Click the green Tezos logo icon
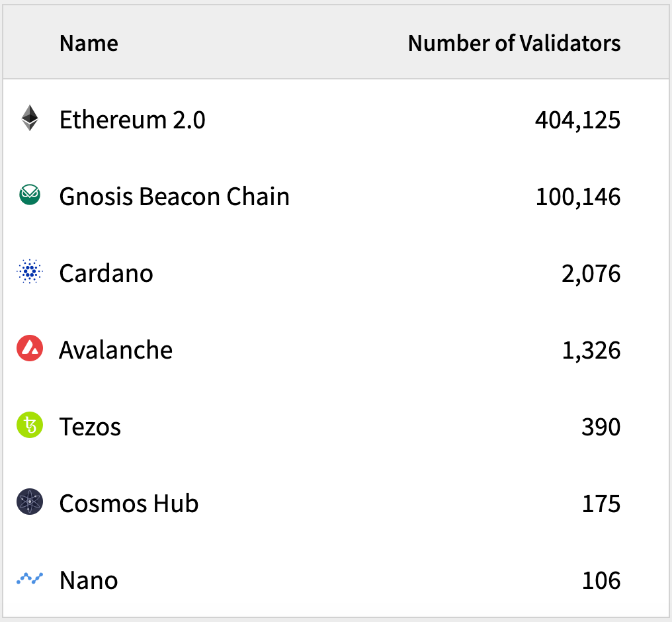This screenshot has height=622, width=672. coord(30,426)
